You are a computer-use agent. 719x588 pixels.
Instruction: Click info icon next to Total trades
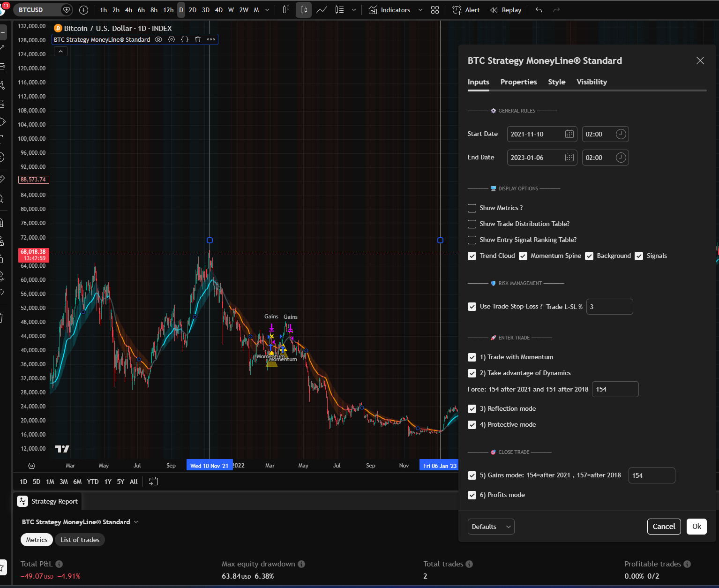pyautogui.click(x=469, y=564)
